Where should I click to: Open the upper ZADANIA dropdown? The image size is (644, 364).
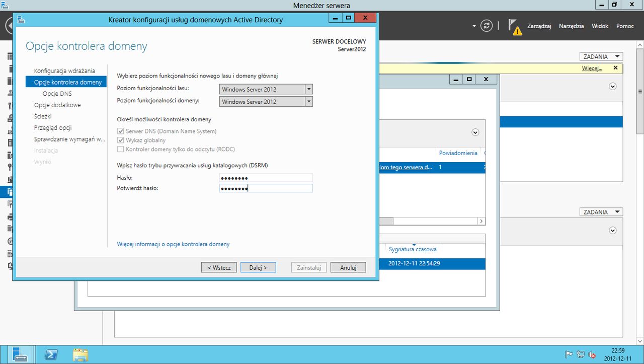(601, 57)
